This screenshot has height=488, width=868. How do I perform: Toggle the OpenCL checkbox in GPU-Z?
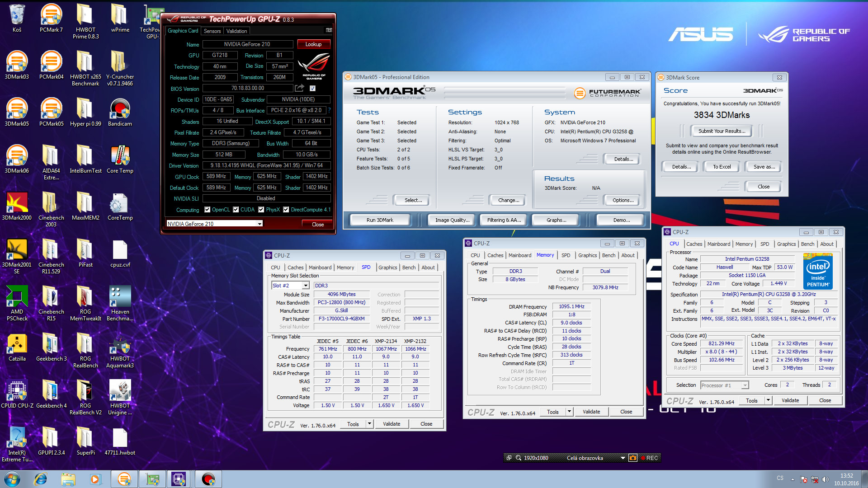(x=207, y=210)
